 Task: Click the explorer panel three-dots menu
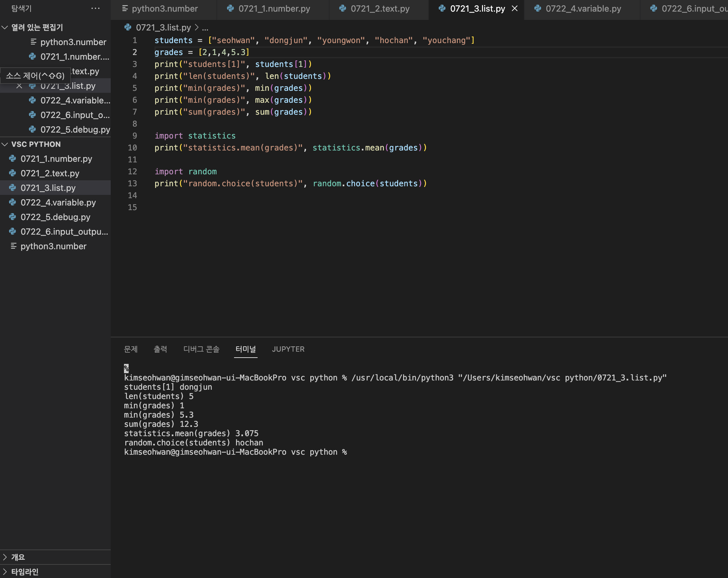coord(95,8)
